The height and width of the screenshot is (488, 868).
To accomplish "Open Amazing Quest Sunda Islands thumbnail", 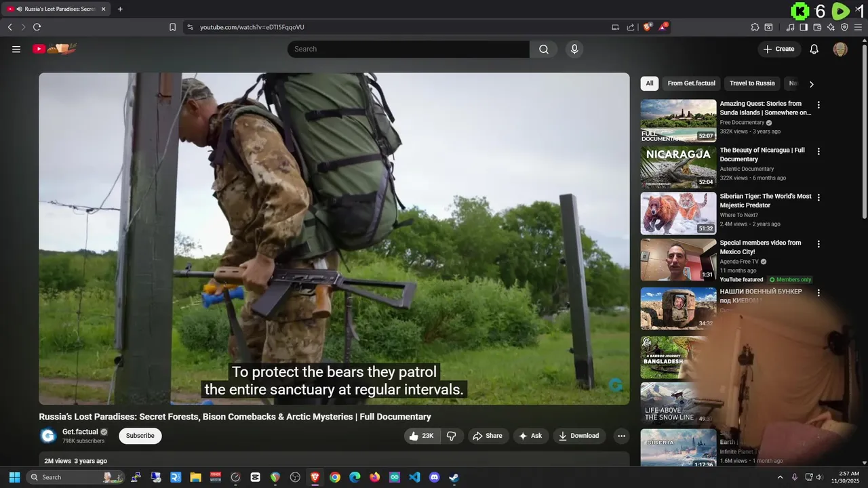I will (x=678, y=121).
